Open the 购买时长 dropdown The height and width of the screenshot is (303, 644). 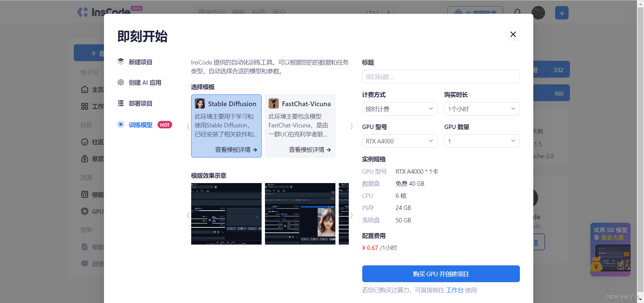(482, 109)
